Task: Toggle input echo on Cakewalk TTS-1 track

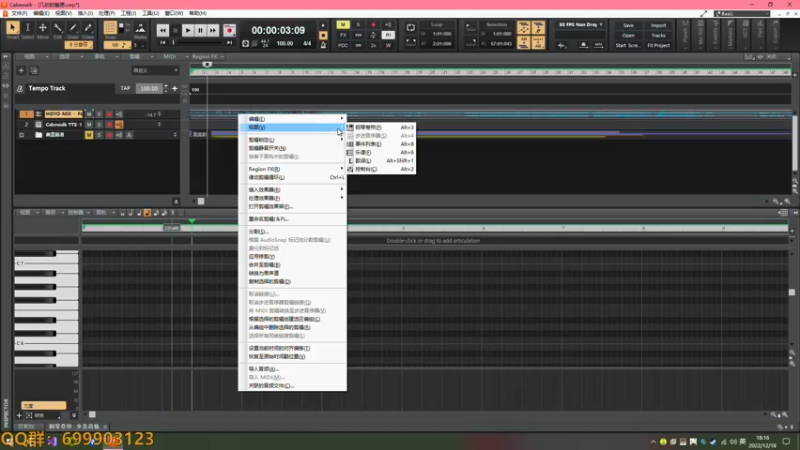Action: tap(119, 124)
